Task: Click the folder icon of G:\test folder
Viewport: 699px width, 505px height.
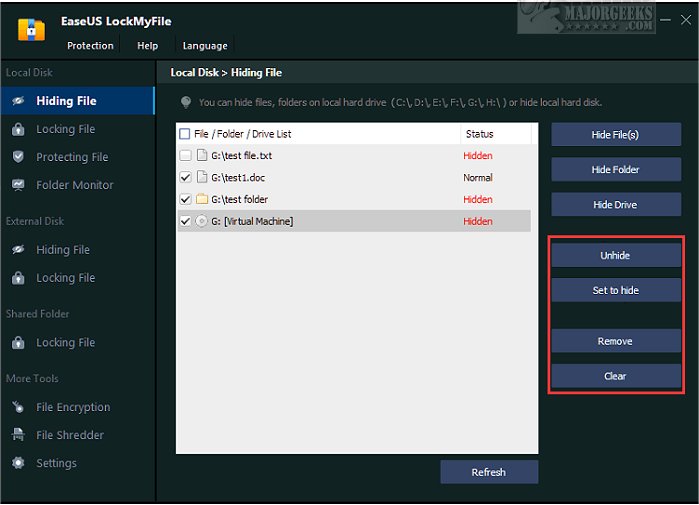Action: (202, 199)
